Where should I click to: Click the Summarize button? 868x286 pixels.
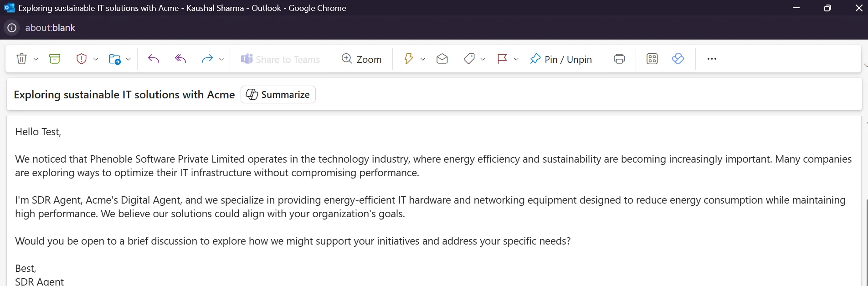click(278, 94)
